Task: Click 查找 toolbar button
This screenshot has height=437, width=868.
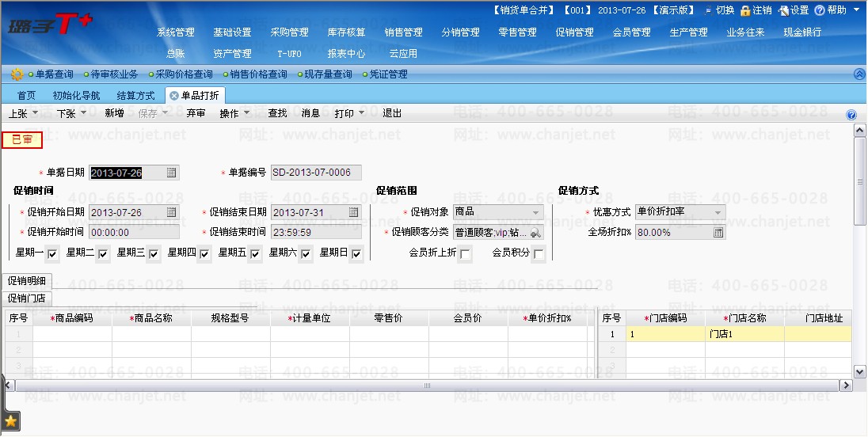Action: click(x=277, y=113)
